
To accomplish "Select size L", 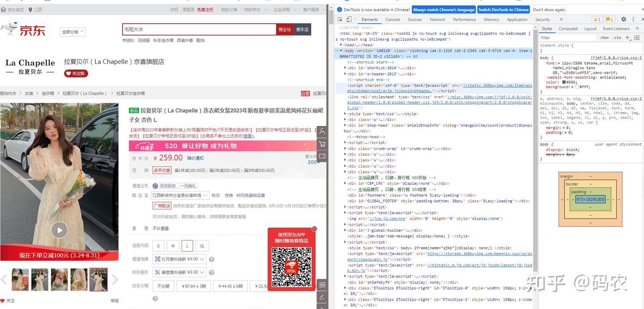I will pyautogui.click(x=187, y=246).
